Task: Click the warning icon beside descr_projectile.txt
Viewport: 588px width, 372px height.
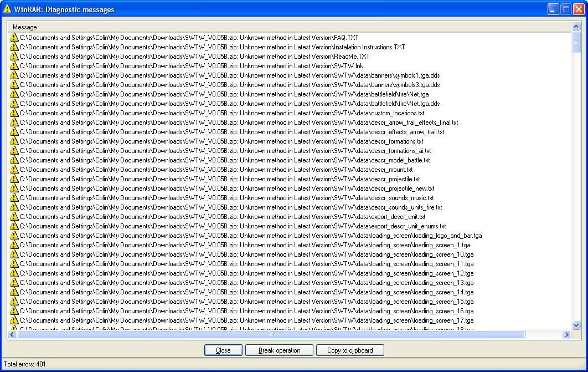Action: pos(14,179)
